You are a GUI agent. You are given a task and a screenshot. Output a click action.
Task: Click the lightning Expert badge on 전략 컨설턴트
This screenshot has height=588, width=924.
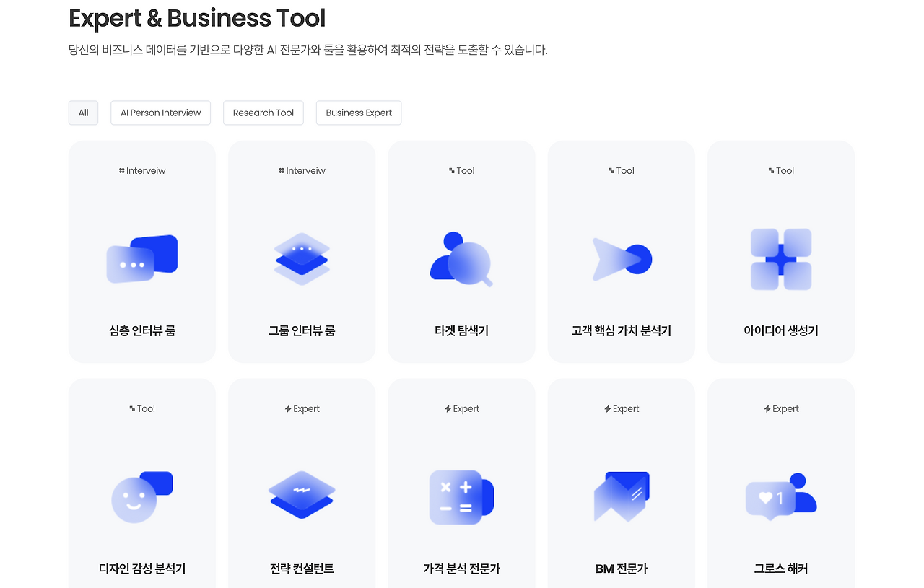(302, 408)
